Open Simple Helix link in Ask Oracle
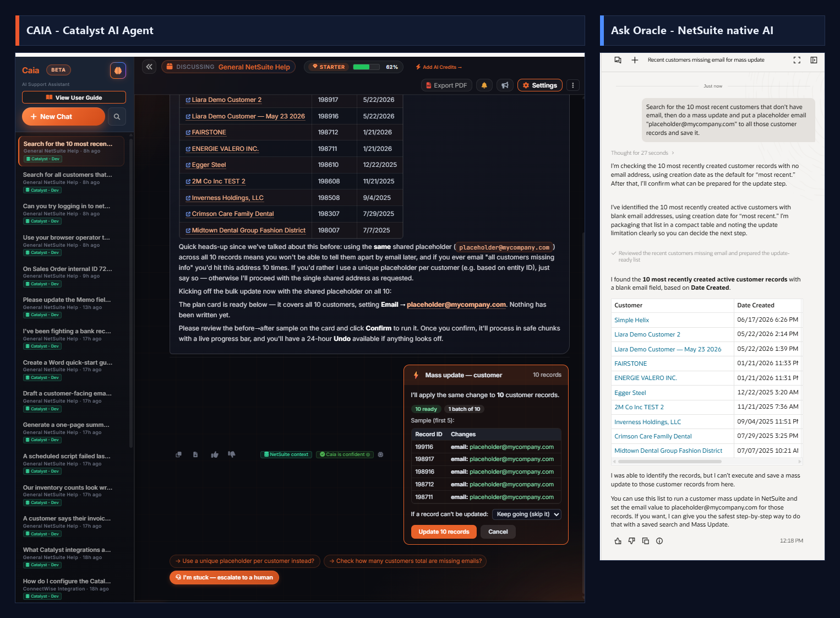 pyautogui.click(x=631, y=320)
